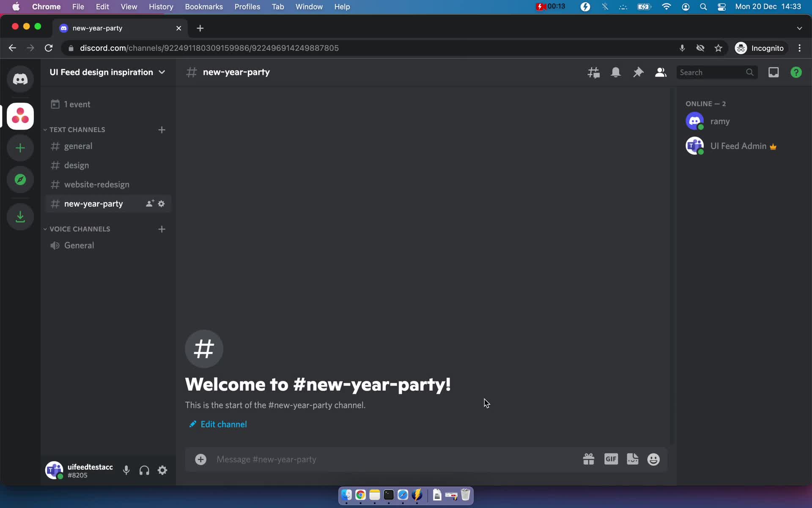Switch to the design channel

click(x=108, y=165)
